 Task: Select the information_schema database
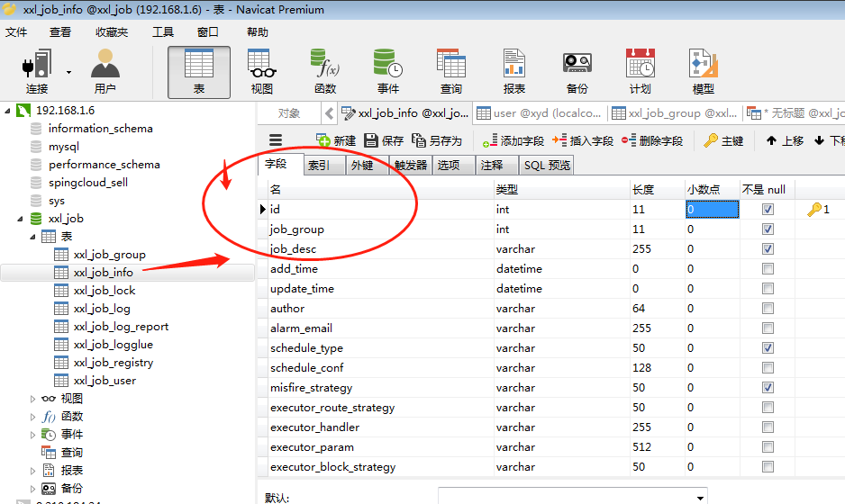point(100,128)
